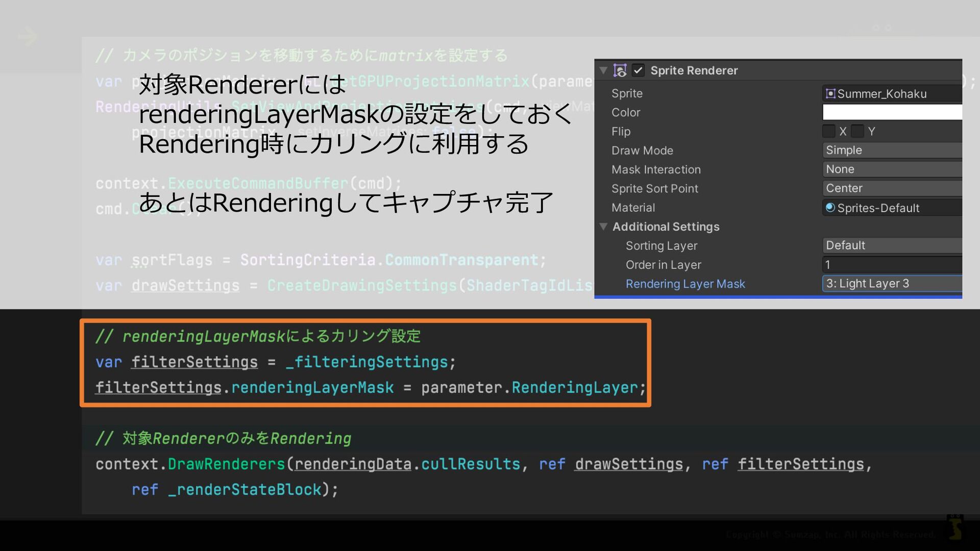
Task: Collapse the Additional Settings section
Action: (x=603, y=227)
